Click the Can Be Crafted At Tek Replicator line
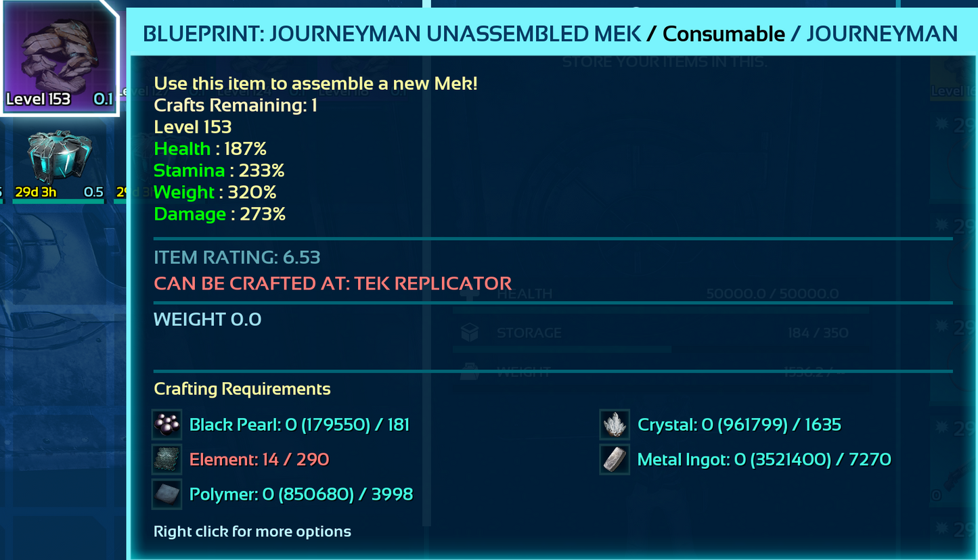The width and height of the screenshot is (978, 560). pyautogui.click(x=332, y=283)
